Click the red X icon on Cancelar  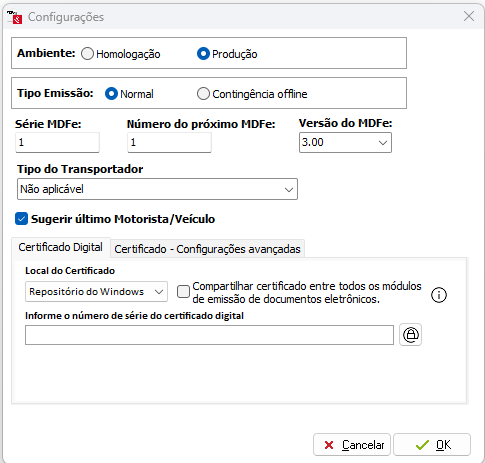(329, 445)
